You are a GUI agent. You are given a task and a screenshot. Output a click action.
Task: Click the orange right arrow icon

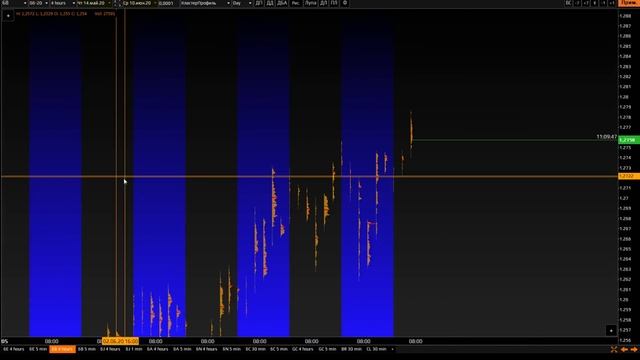pyautogui.click(x=634, y=349)
